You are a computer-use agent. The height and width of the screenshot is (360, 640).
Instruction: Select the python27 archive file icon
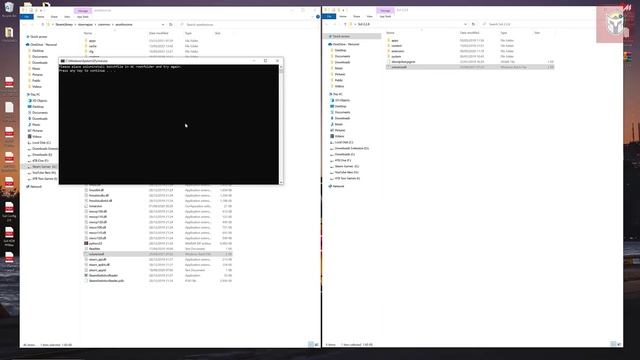pyautogui.click(x=86, y=243)
